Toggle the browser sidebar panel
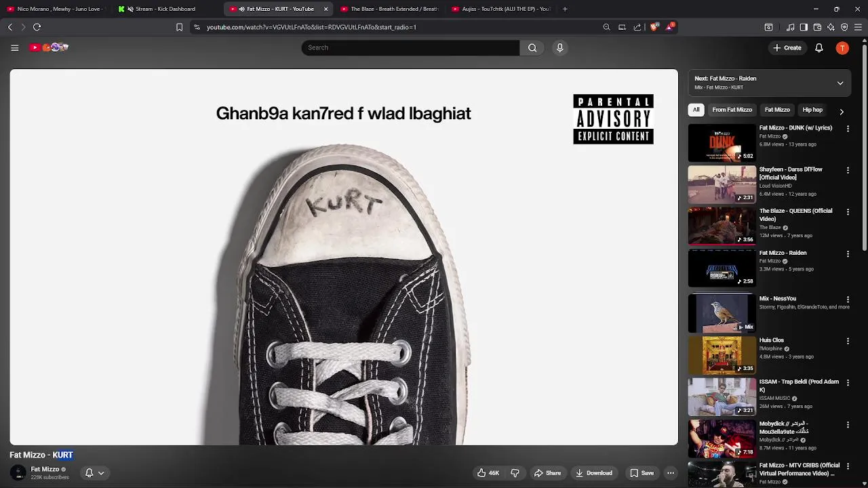Viewport: 868px width, 488px height. click(804, 27)
